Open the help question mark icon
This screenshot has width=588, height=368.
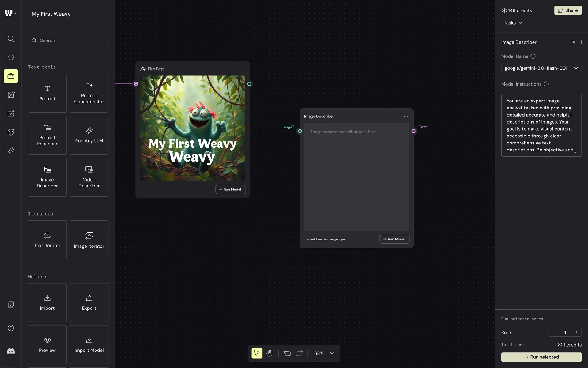pyautogui.click(x=11, y=328)
